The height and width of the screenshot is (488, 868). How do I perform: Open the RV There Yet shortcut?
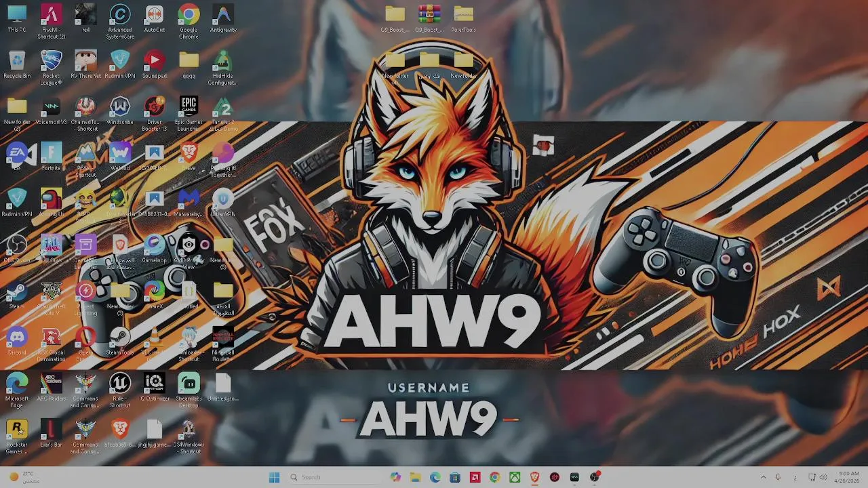[x=85, y=65]
